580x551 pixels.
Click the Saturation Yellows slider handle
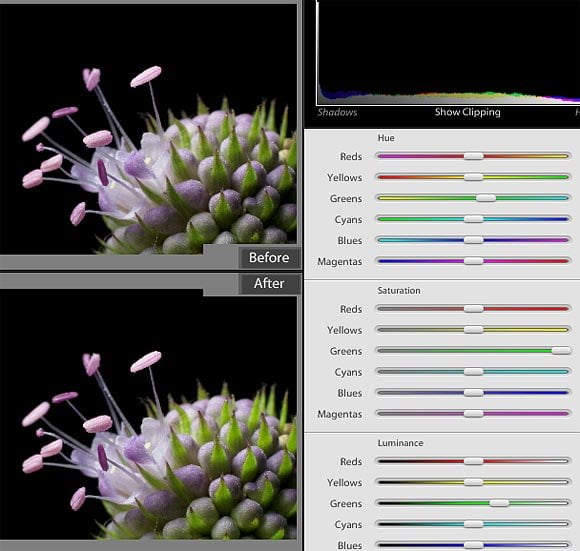(473, 330)
